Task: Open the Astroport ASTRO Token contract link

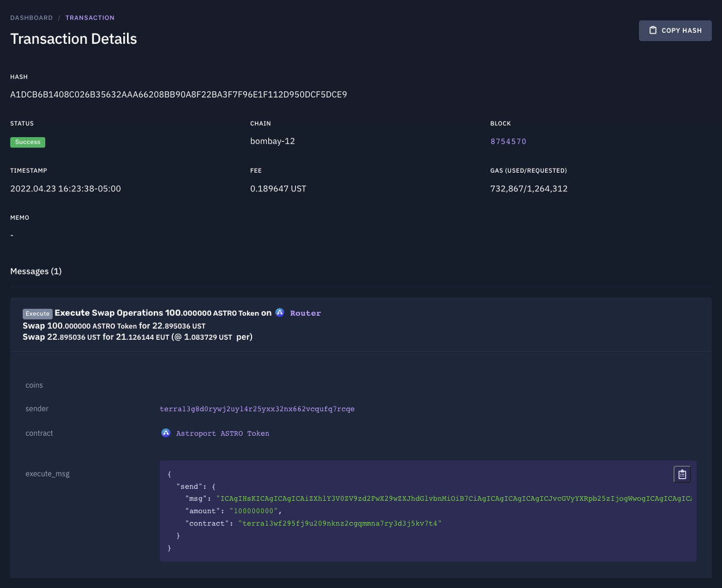Action: click(x=222, y=433)
